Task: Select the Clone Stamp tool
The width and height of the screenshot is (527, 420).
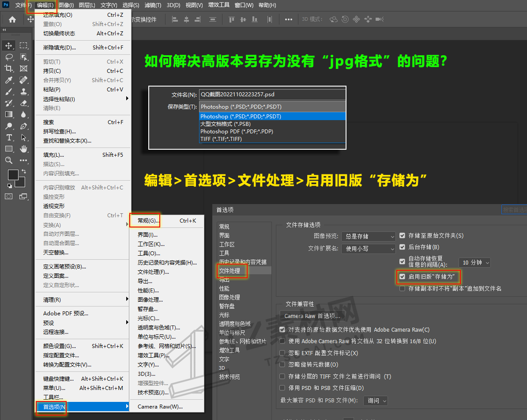Action: [x=23, y=91]
